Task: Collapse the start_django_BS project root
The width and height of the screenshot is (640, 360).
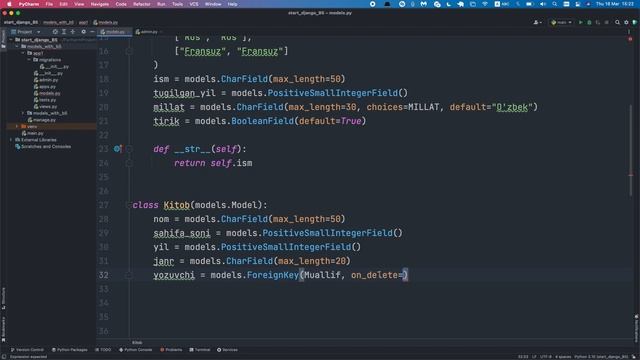Action: click(11, 40)
